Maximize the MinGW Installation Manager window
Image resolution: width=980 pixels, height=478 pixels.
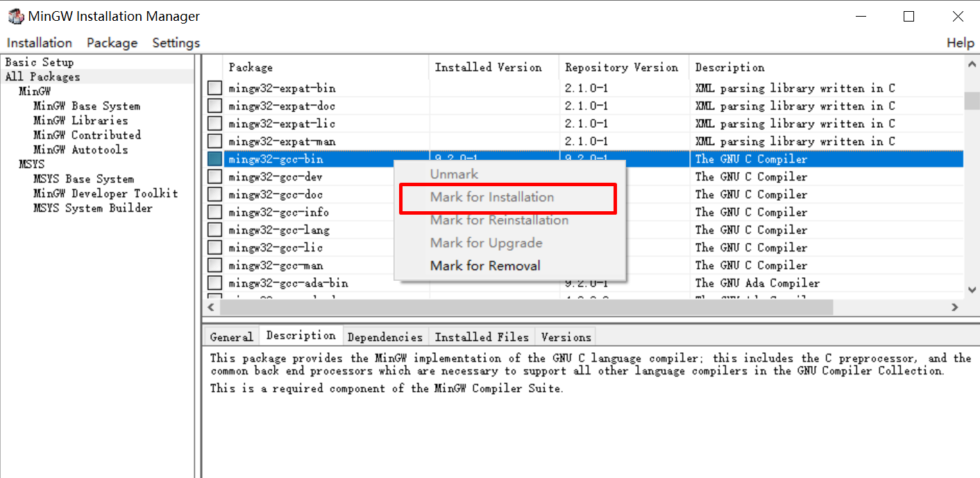[909, 17]
